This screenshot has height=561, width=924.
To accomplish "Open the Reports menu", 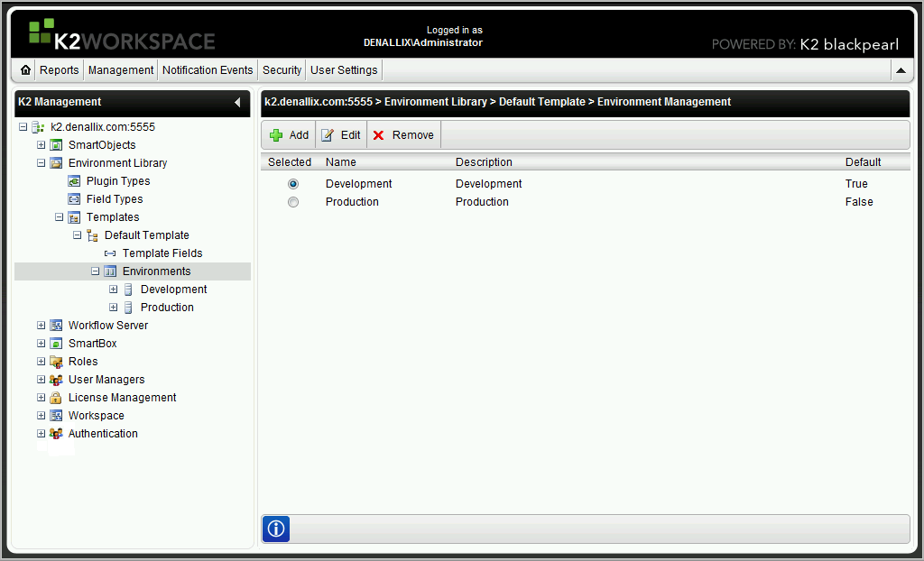I will (x=59, y=70).
